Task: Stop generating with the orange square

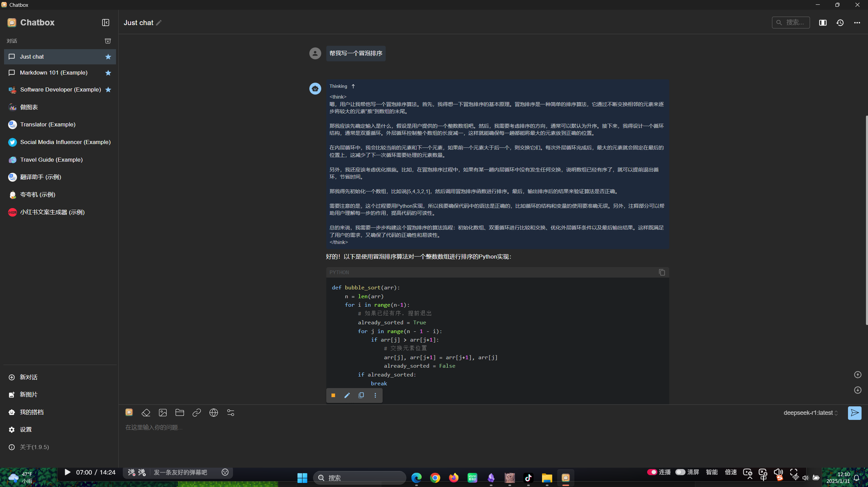Action: click(333, 395)
